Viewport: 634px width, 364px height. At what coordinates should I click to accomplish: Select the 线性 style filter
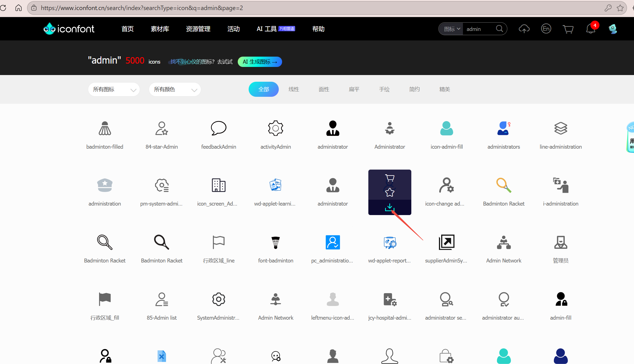(294, 89)
